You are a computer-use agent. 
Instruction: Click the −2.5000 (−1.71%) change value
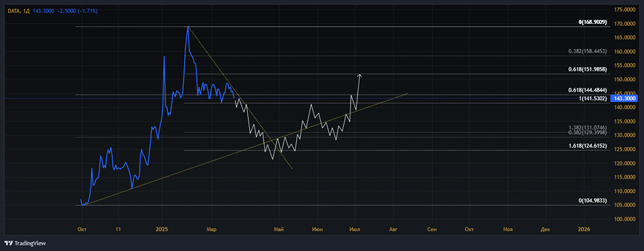click(78, 11)
